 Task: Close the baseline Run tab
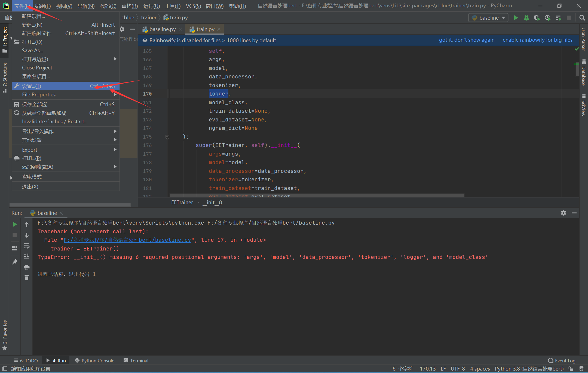61,213
